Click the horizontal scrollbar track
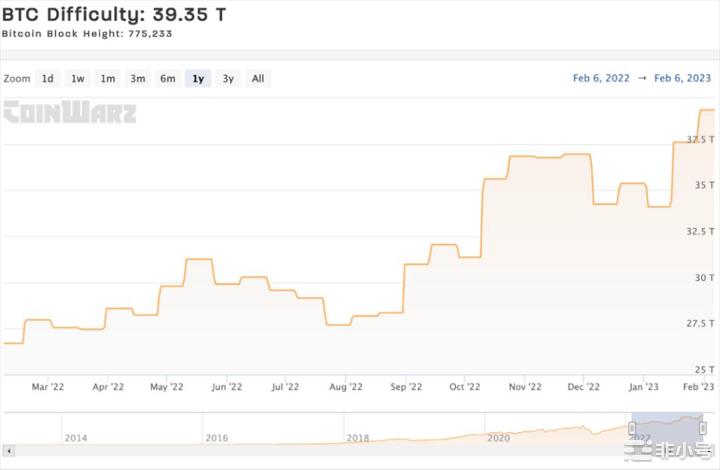Viewport: 720px width, 470px height. point(300,451)
